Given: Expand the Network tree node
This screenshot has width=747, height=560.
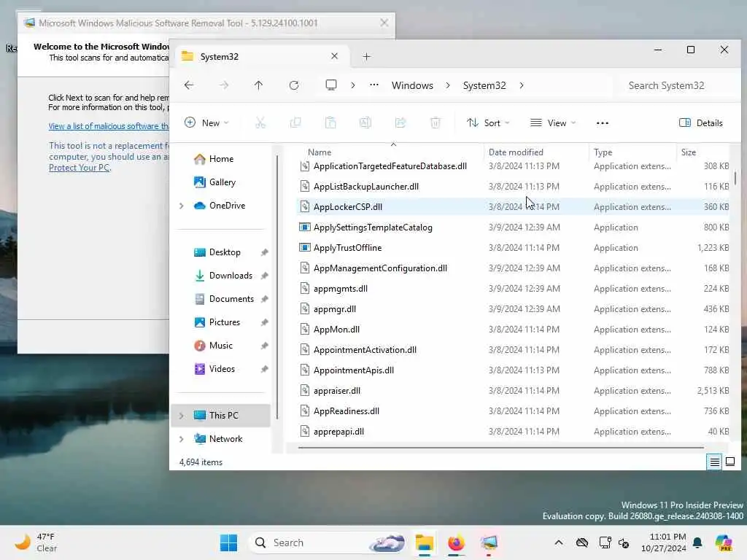Looking at the screenshot, I should tap(182, 439).
